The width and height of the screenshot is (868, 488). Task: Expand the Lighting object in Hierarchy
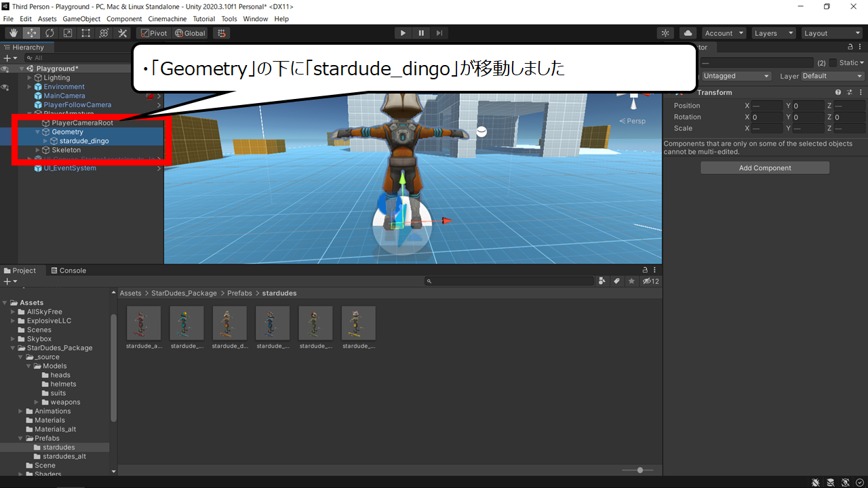coord(29,78)
